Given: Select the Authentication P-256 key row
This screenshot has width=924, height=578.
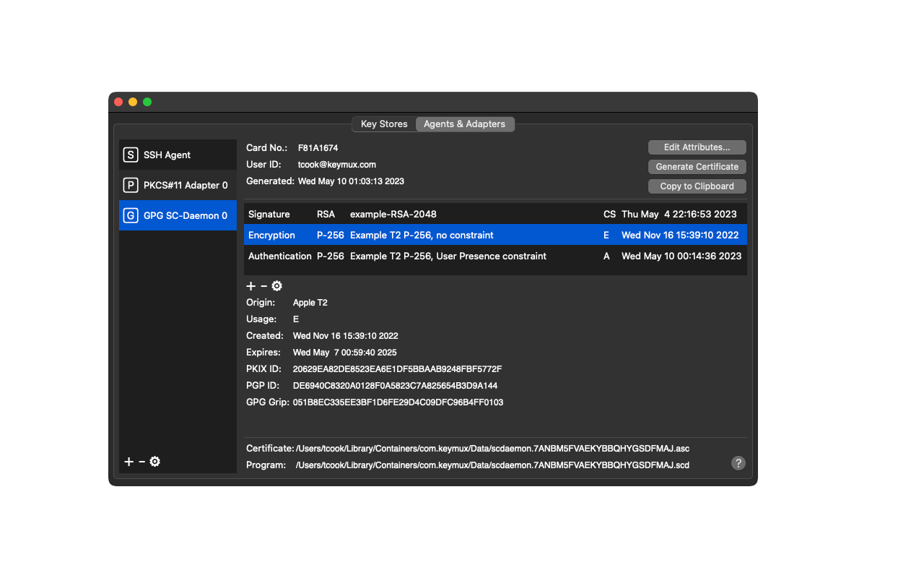Looking at the screenshot, I should (433, 256).
